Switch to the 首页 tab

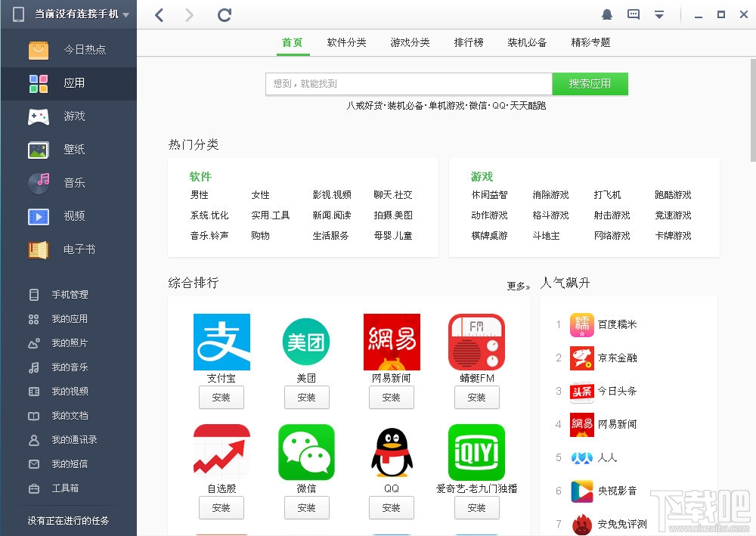pos(292,42)
